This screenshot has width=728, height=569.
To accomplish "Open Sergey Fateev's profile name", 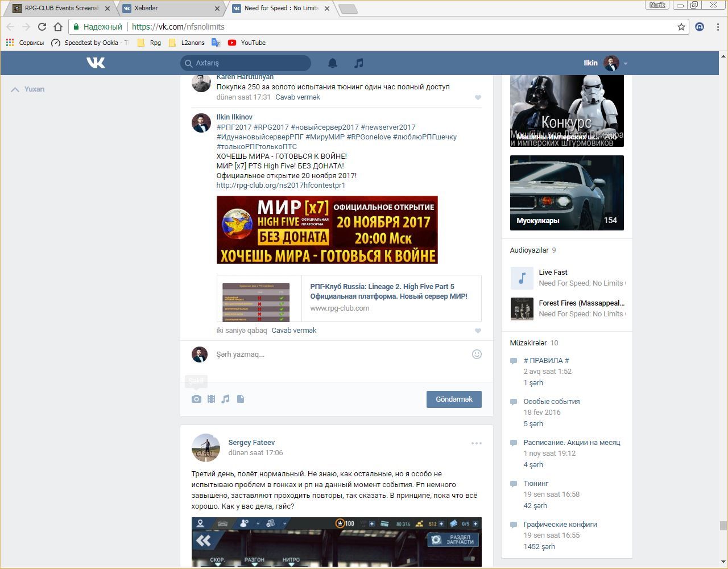I will pos(251,443).
